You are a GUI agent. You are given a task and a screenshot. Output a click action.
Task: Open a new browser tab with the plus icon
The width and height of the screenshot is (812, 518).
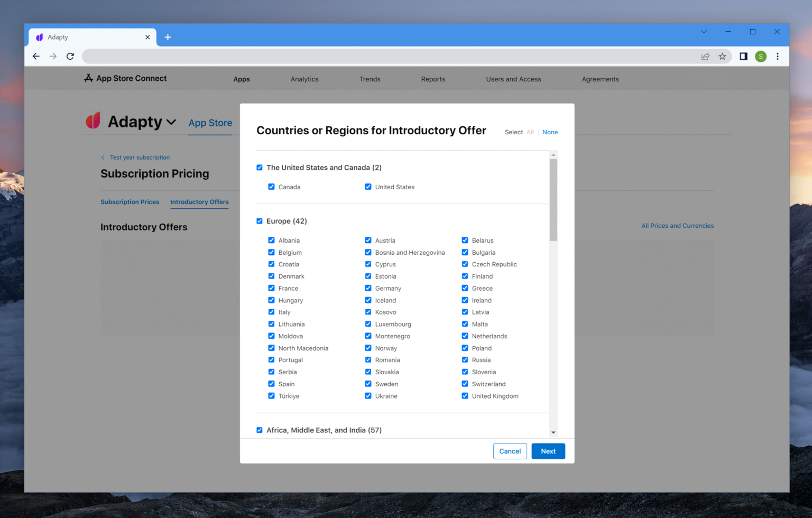click(x=168, y=37)
